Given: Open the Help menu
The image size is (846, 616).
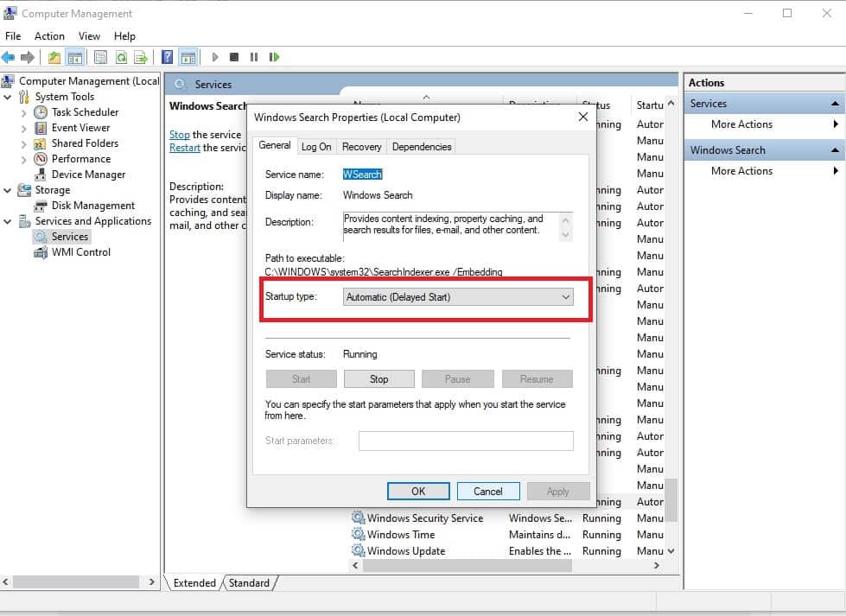Looking at the screenshot, I should [124, 36].
